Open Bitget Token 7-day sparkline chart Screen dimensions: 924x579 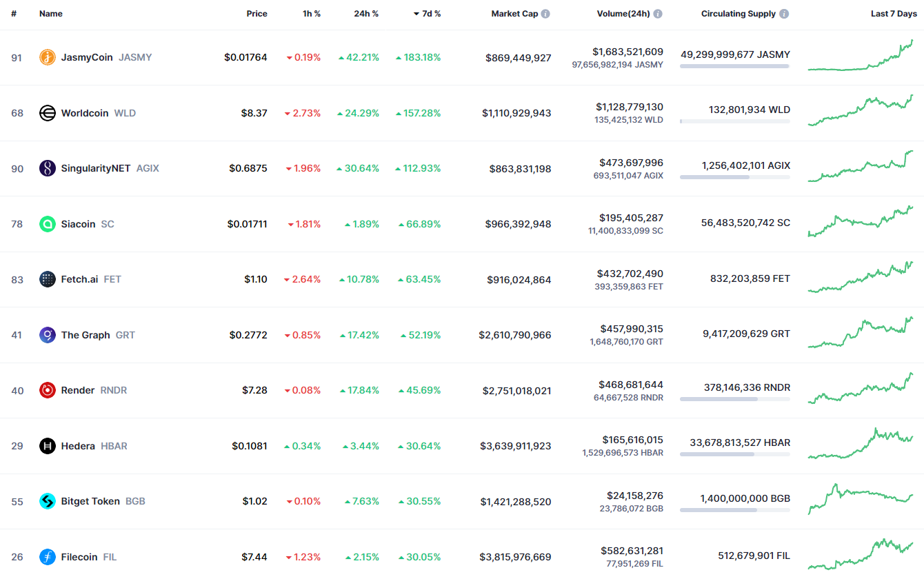click(861, 499)
